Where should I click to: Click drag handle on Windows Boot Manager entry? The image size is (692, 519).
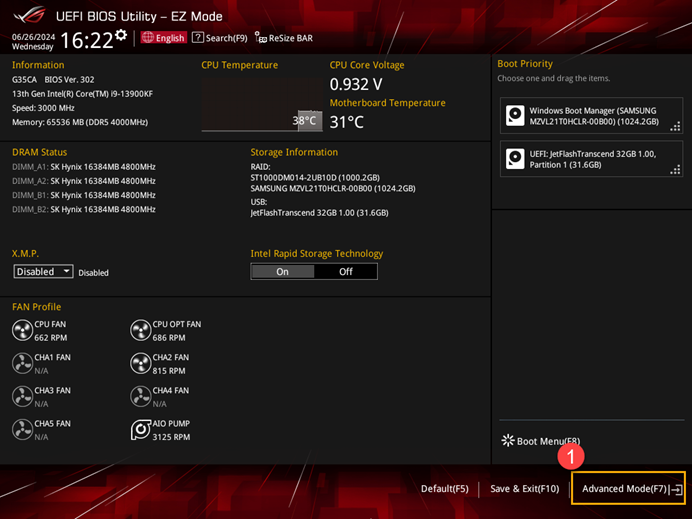pyautogui.click(x=675, y=127)
